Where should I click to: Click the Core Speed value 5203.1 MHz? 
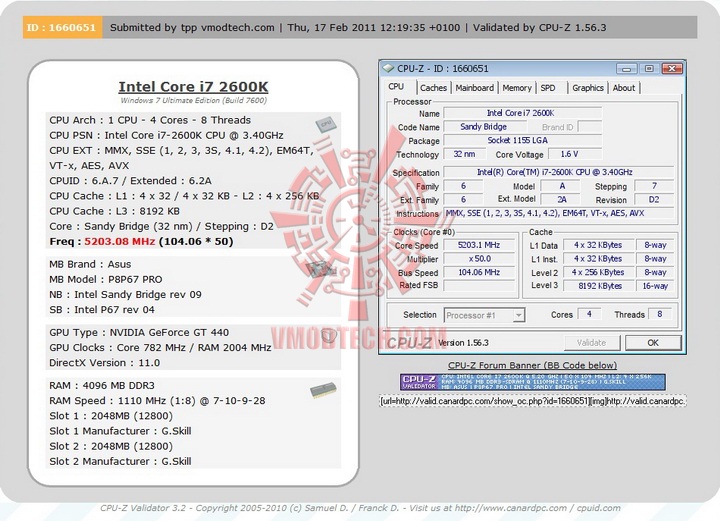click(479, 245)
